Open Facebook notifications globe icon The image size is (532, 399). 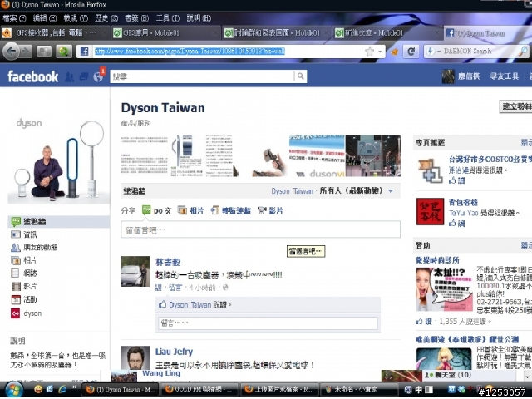point(98,77)
